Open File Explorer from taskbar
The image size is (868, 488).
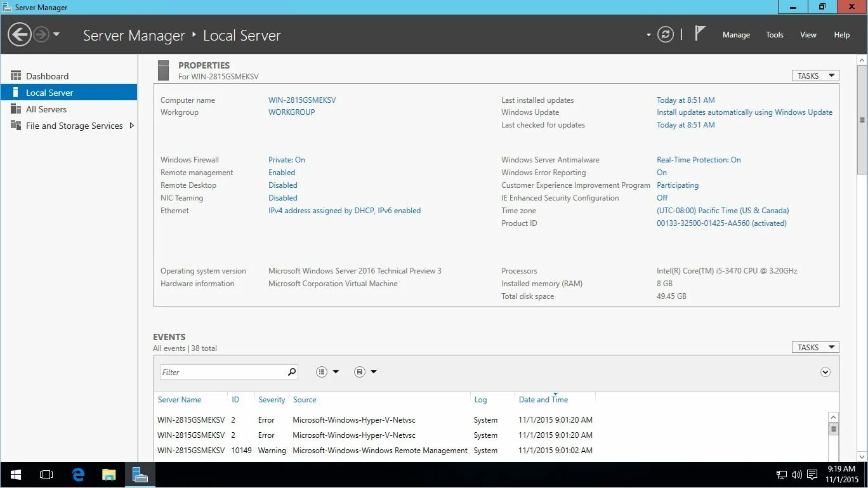(109, 475)
